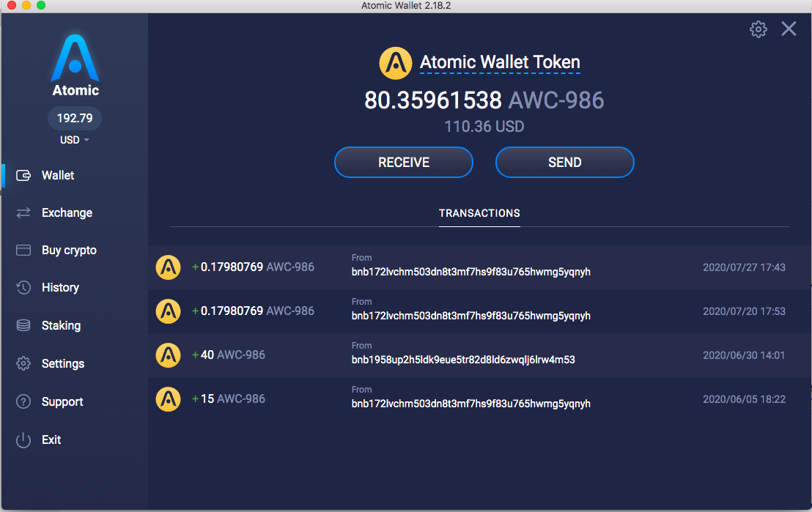Click the +15 AWC-986 amount
This screenshot has height=512, width=812.
229,398
